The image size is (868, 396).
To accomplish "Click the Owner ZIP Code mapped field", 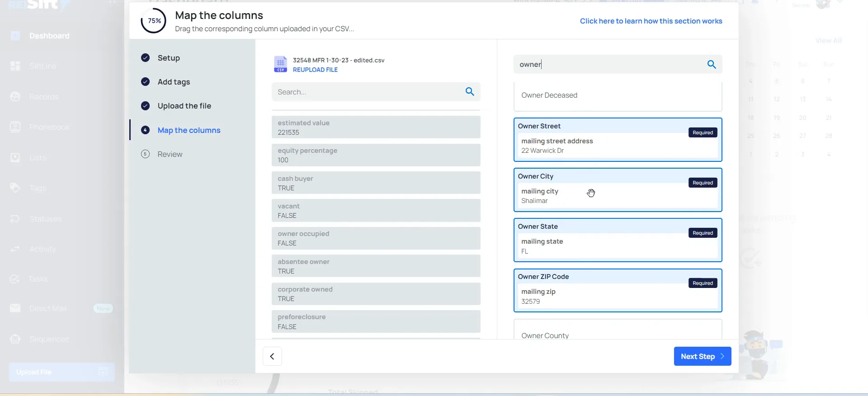I will click(618, 290).
